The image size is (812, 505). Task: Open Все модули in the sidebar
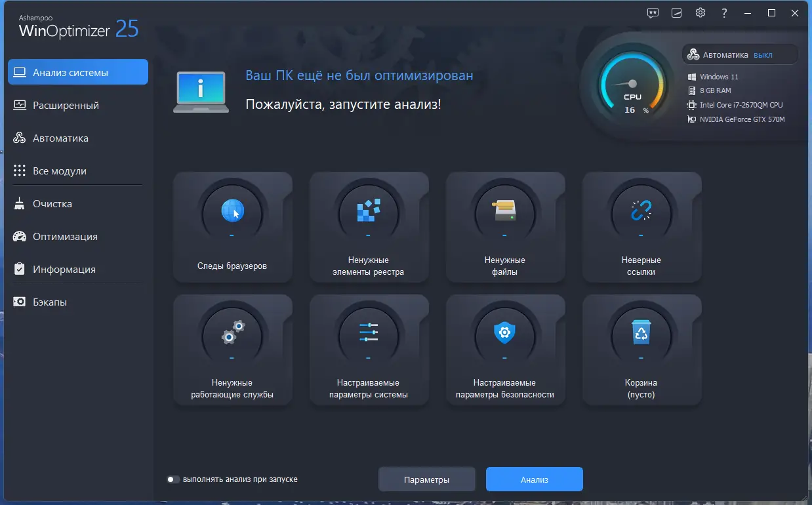(x=78, y=171)
